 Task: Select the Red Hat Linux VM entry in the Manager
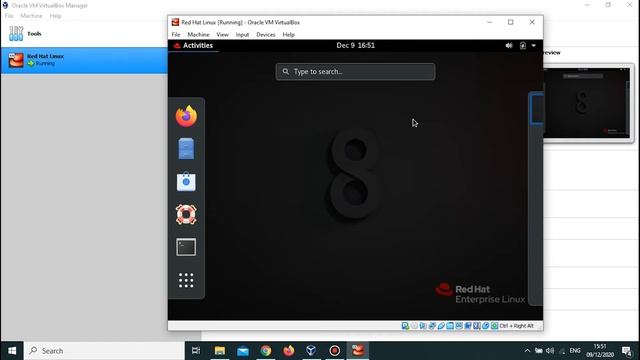click(x=84, y=60)
